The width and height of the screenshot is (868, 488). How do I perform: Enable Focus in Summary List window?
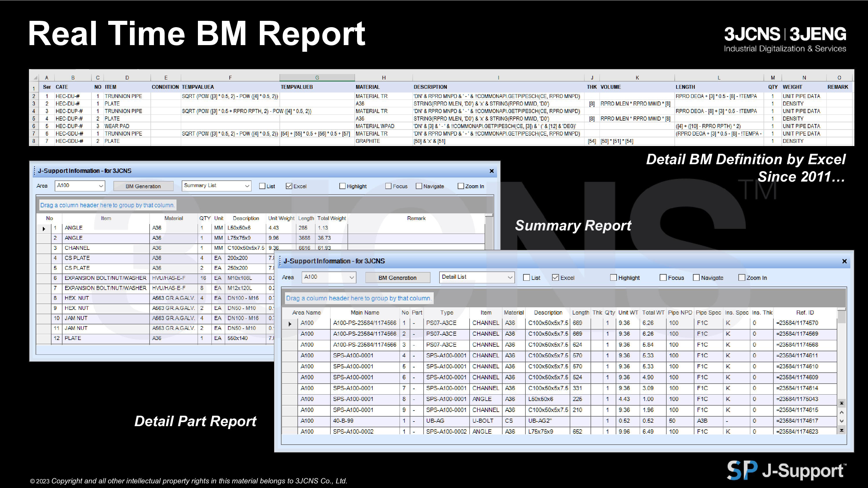389,186
